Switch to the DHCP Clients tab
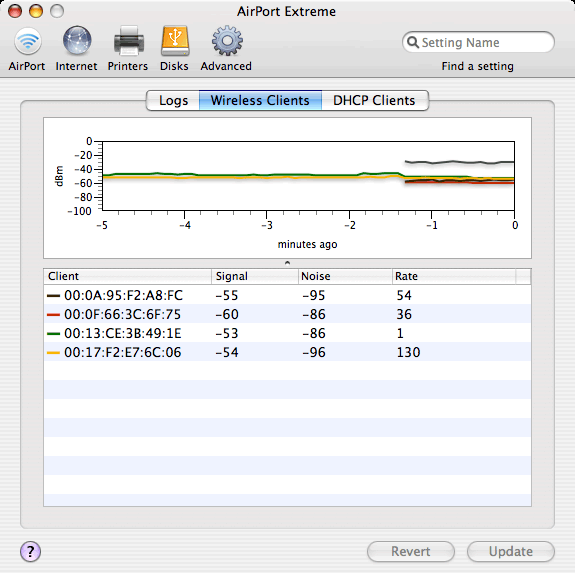The width and height of the screenshot is (575, 573). (375, 100)
